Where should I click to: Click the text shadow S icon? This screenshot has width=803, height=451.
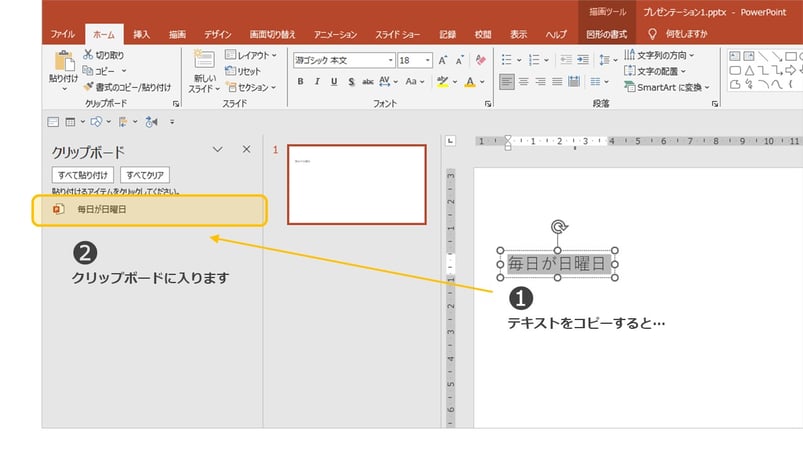pyautogui.click(x=351, y=81)
